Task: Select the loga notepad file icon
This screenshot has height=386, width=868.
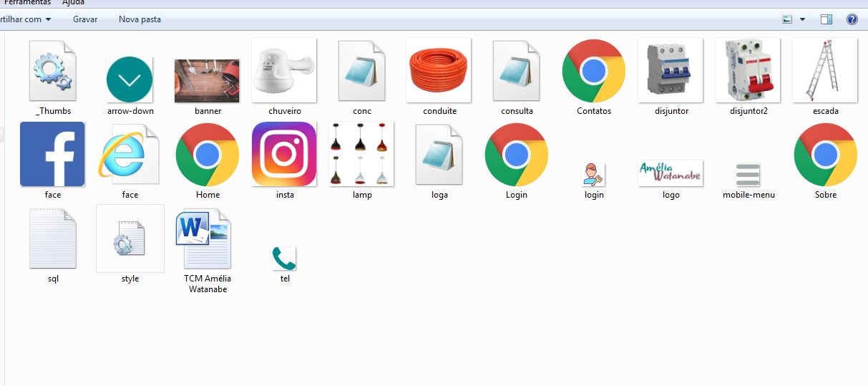Action: point(439,155)
